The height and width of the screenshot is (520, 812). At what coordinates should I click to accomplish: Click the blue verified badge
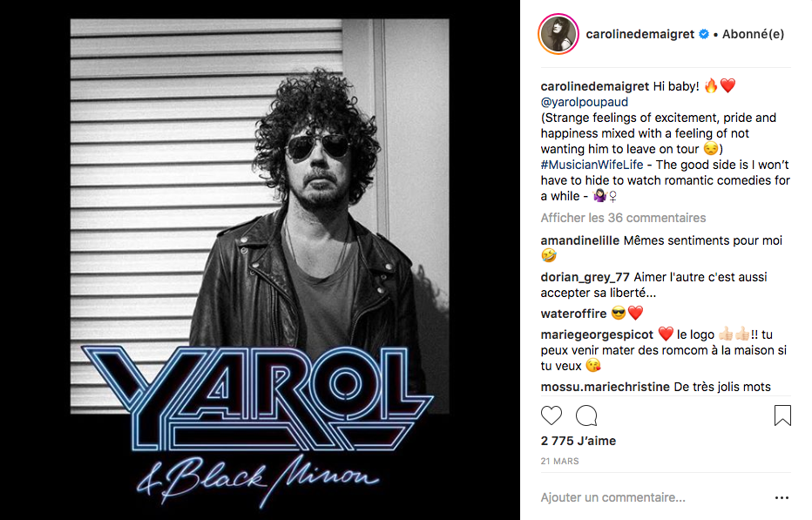tap(704, 34)
